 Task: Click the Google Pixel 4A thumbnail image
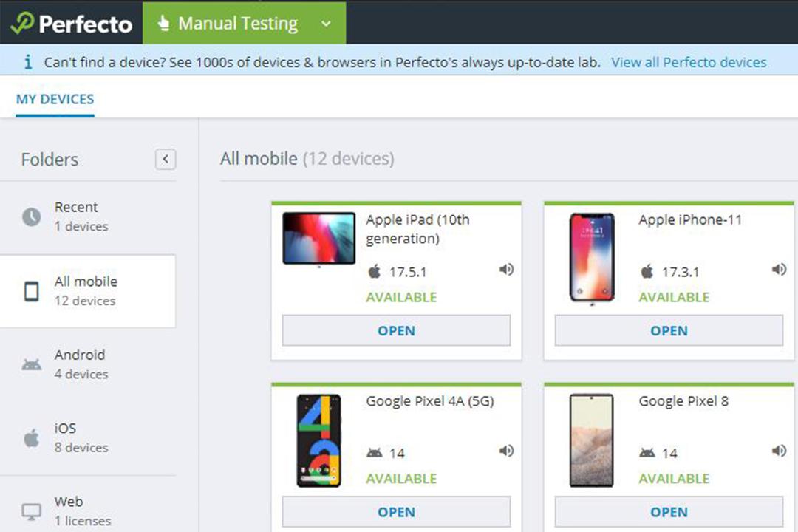(x=319, y=441)
